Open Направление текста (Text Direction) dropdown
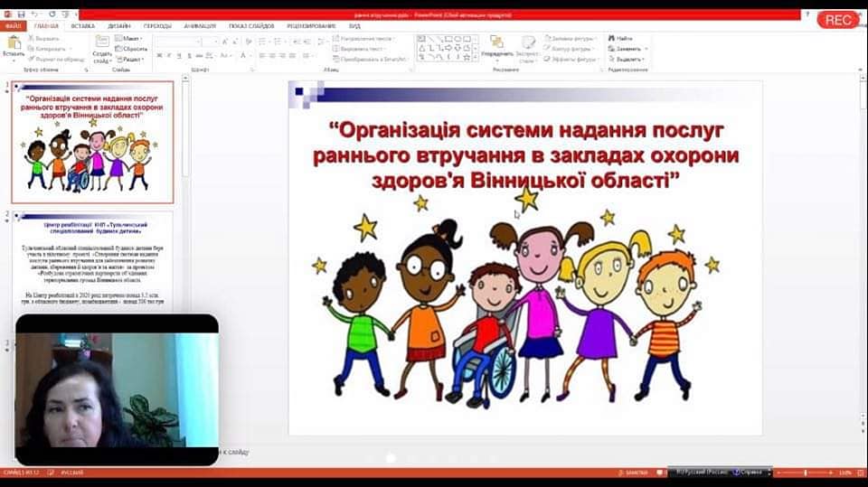Screen dimensions: 868x487 click(x=364, y=39)
